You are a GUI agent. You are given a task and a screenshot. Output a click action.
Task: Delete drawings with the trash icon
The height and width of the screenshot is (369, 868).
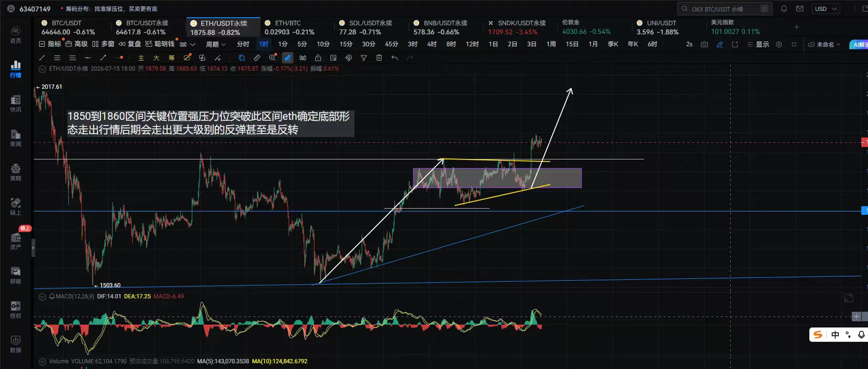point(379,58)
